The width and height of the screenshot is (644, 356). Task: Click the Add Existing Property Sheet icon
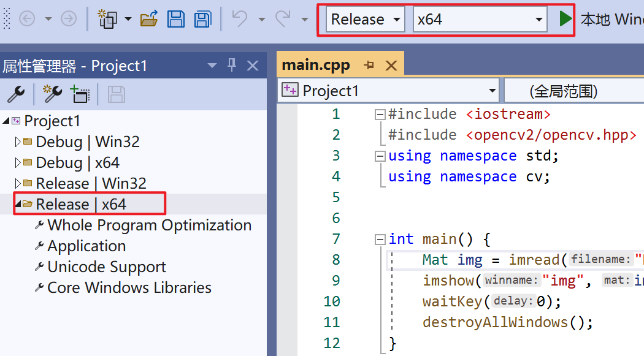(80, 94)
